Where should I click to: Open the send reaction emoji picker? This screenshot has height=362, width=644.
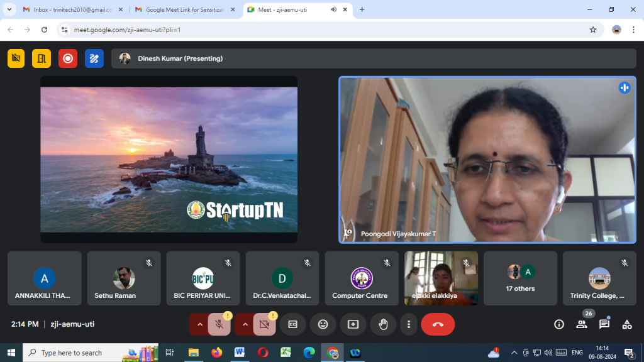323,324
